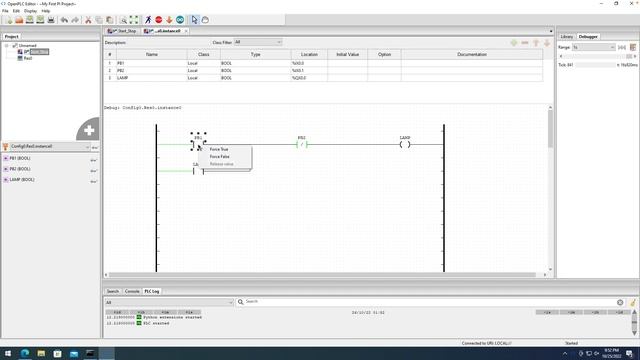Choose Force False in context menu
640x360 pixels.
point(220,157)
